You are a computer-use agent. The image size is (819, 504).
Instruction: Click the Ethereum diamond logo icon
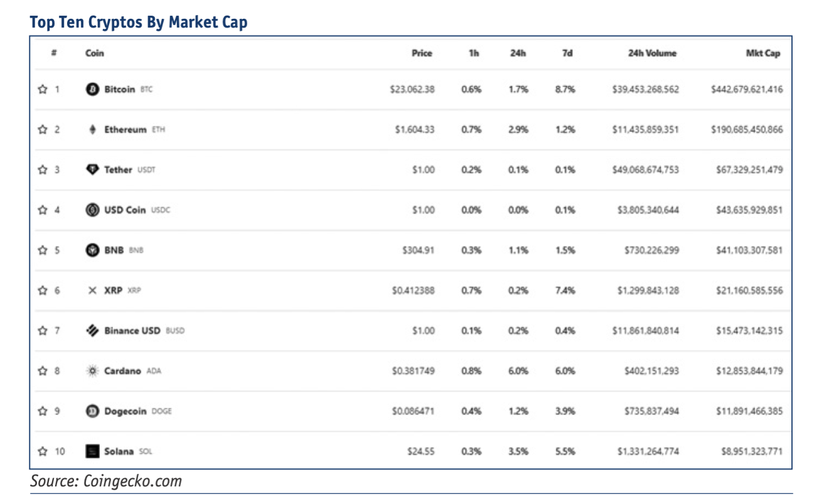(x=92, y=129)
